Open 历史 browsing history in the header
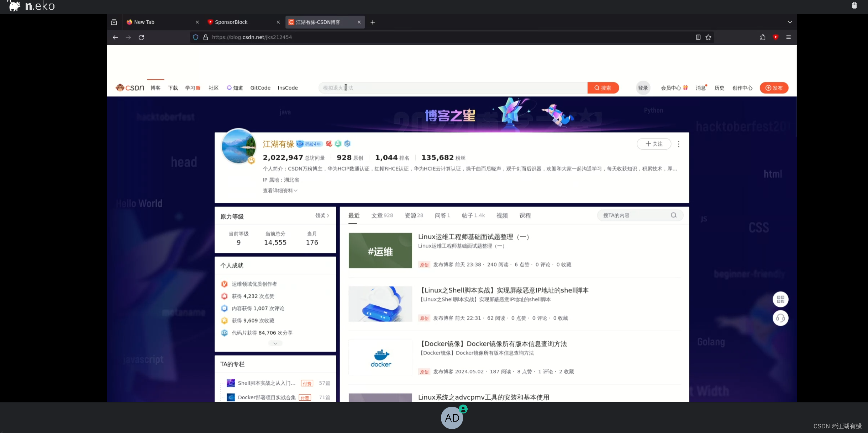Screen dimensions: 868x433 tap(719, 88)
